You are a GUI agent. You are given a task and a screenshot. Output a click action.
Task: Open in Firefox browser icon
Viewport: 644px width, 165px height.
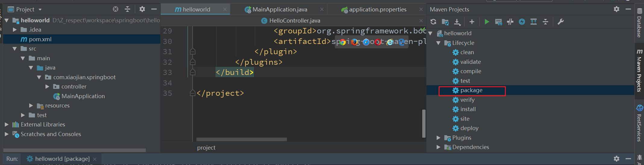click(354, 42)
